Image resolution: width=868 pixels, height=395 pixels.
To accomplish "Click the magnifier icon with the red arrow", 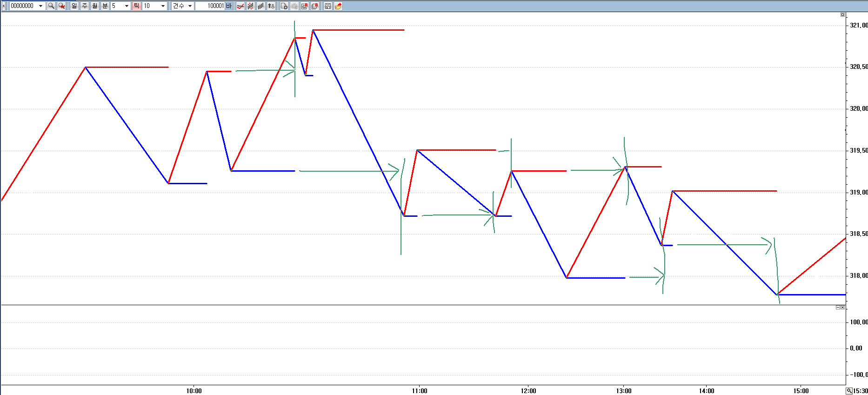I will click(61, 6).
